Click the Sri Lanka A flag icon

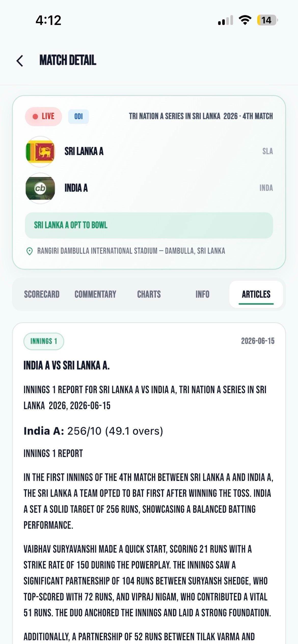tap(40, 152)
